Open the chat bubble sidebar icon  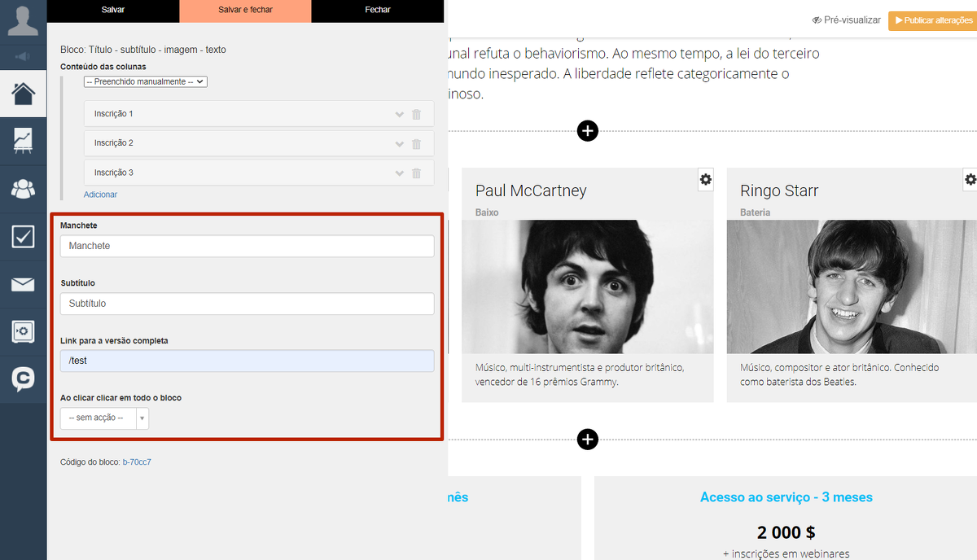pos(23,379)
